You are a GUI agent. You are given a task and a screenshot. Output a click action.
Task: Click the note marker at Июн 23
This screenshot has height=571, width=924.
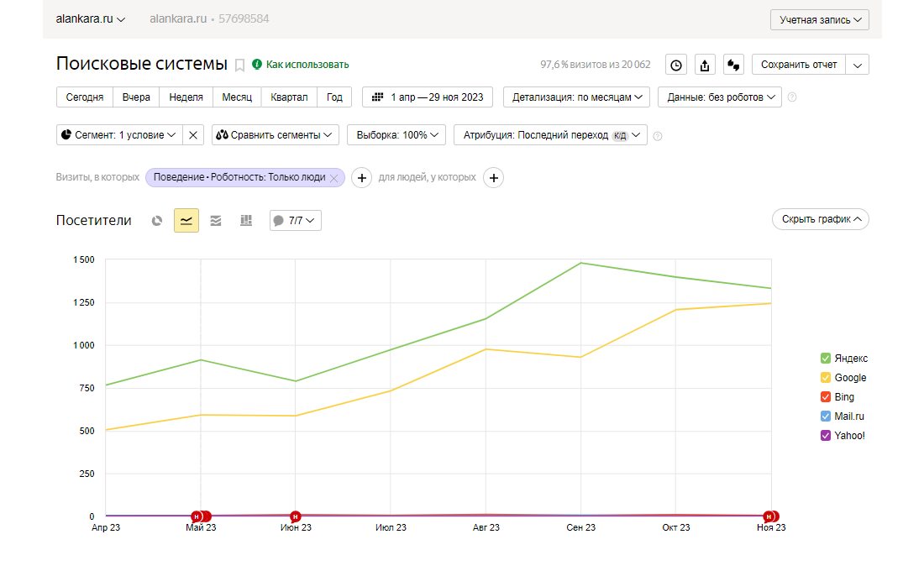point(295,516)
